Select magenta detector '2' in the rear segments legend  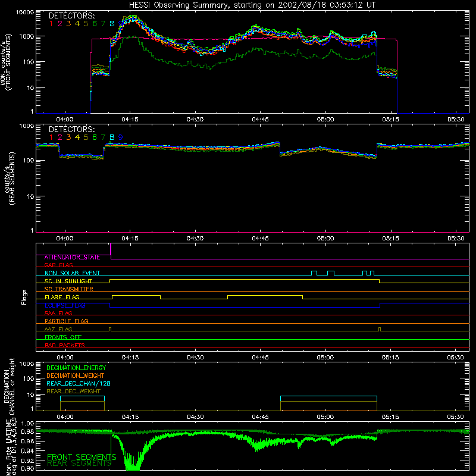60,137
